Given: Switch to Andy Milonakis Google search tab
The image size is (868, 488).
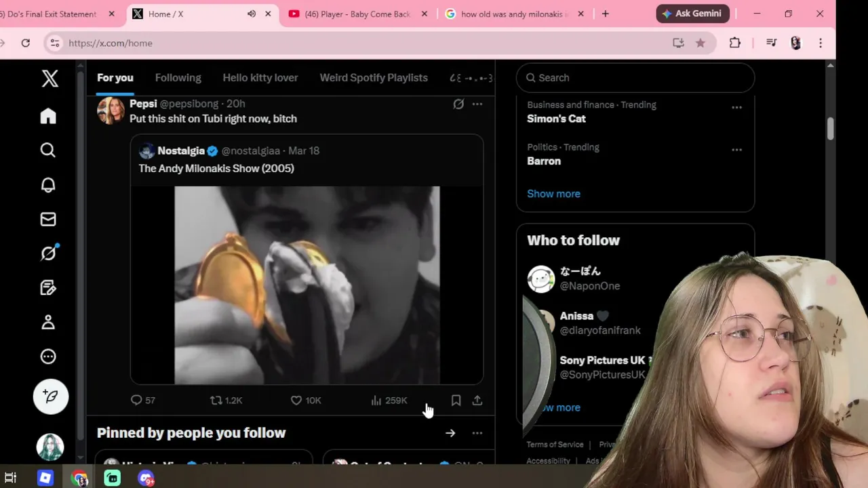Looking at the screenshot, I should (514, 14).
